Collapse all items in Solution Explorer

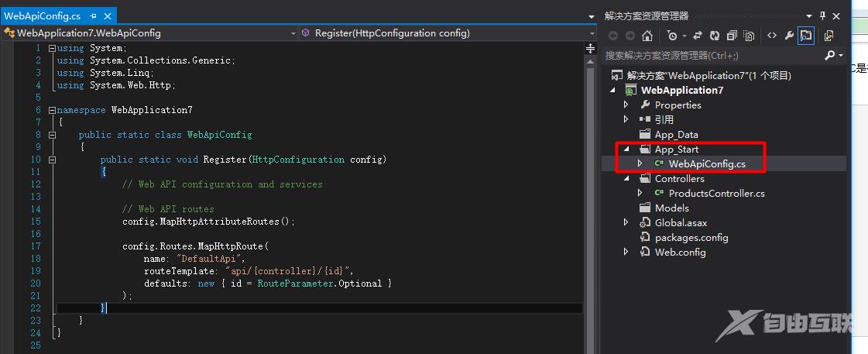(732, 36)
